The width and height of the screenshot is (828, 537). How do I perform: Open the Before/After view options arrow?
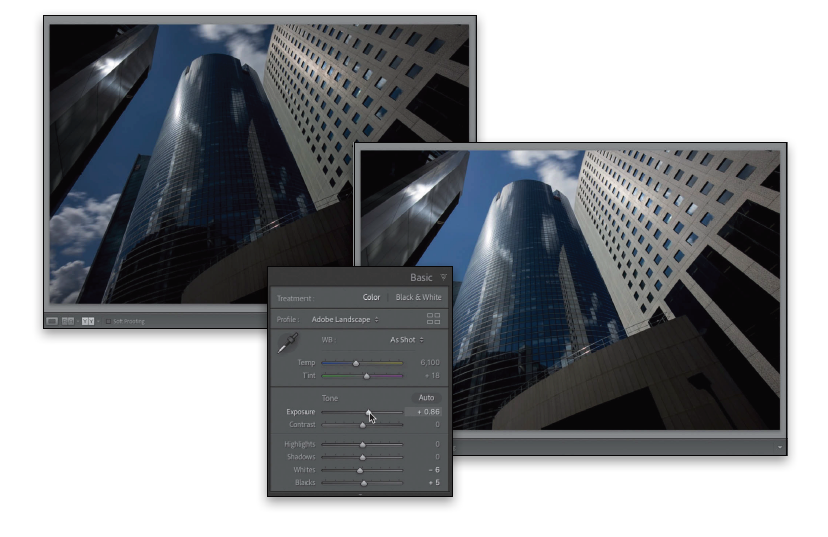98,321
